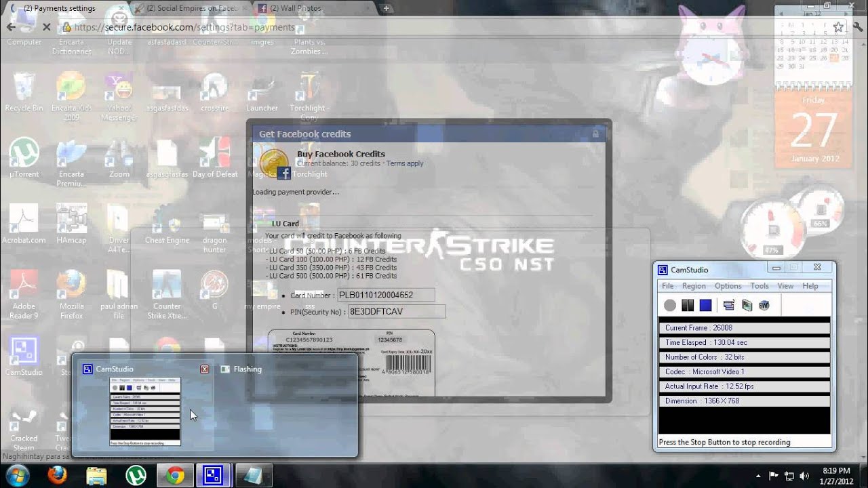Click the Adobe Reader 9 desktop icon
Screen dimensions: 868x488
pos(24,296)
